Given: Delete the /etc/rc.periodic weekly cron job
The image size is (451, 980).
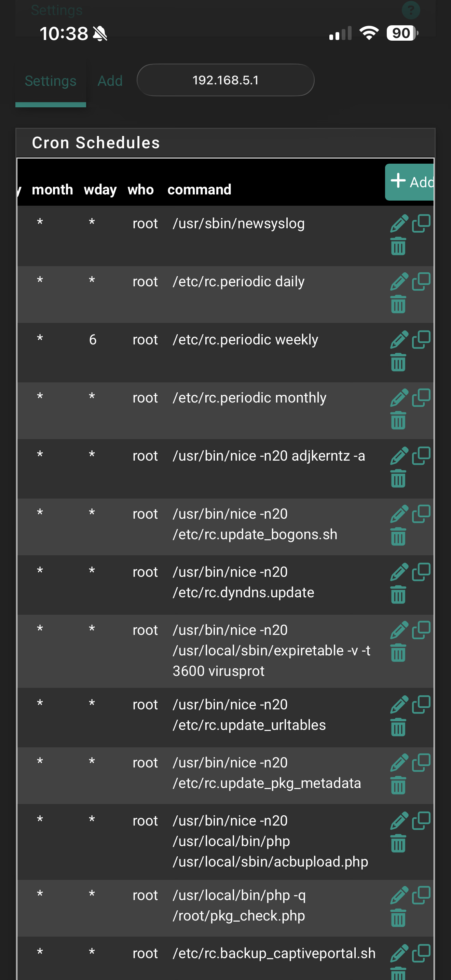Looking at the screenshot, I should [398, 362].
